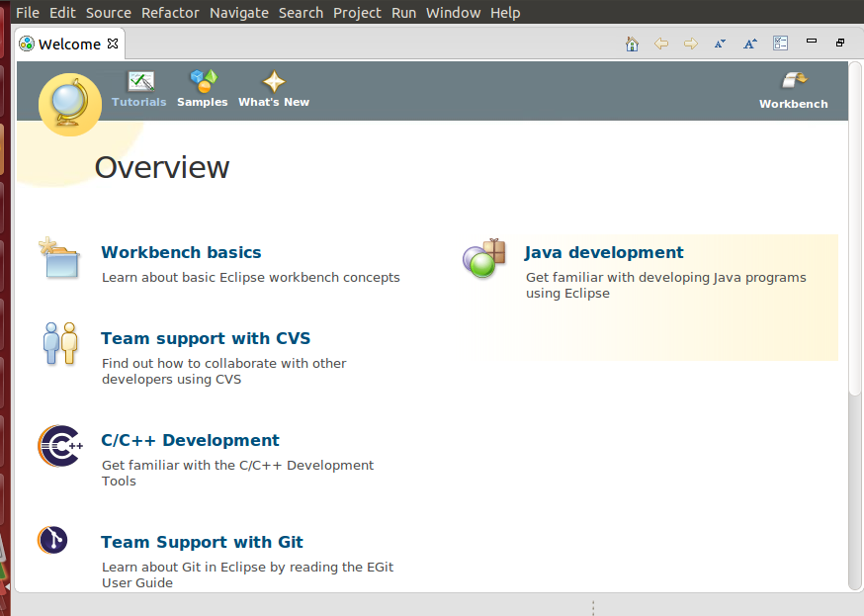Viewport: 864px width, 616px height.
Task: Go to the Workbench icon
Action: click(793, 81)
